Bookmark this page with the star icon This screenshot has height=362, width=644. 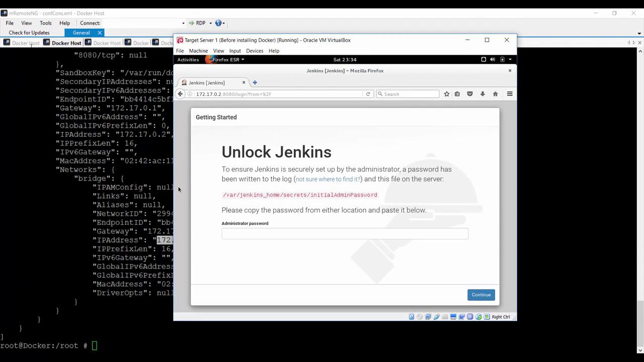coord(446,94)
